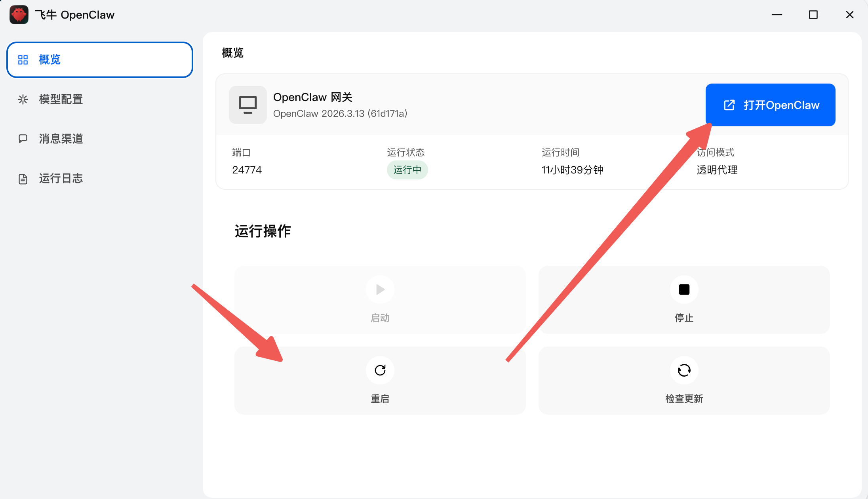Click the 重启 button label

(380, 398)
